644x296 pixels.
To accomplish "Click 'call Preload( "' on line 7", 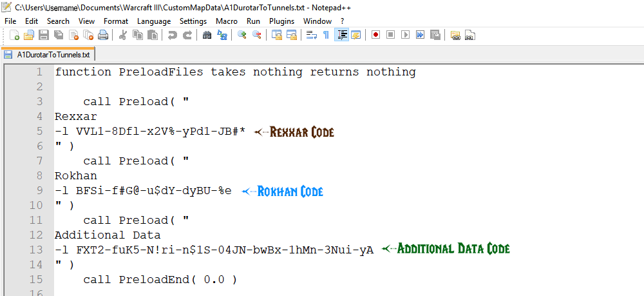I will pos(137,161).
